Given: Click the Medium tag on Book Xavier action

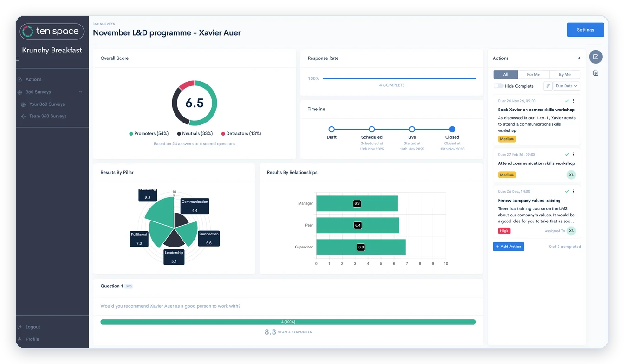Looking at the screenshot, I should point(507,139).
